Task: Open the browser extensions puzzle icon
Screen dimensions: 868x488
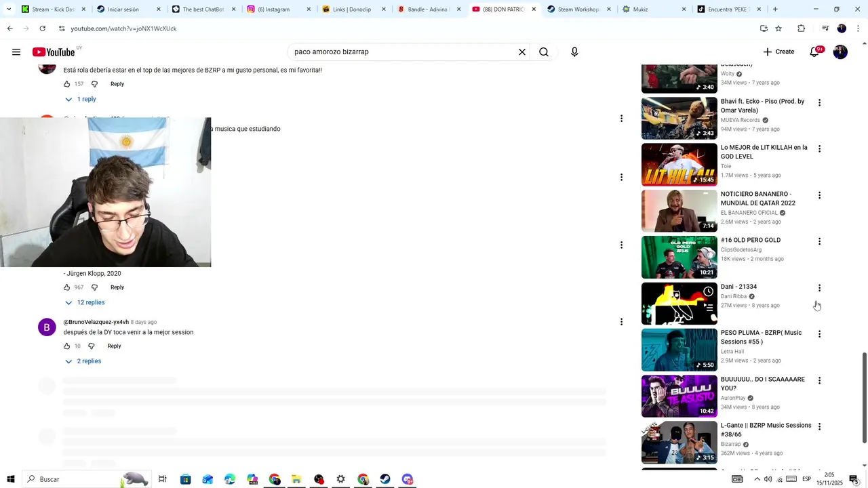Action: (x=801, y=28)
